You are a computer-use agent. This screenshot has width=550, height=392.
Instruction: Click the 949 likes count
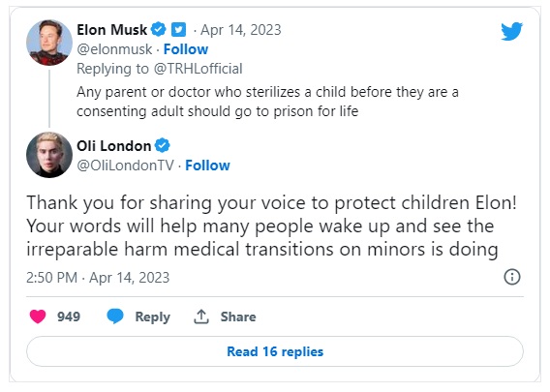69,317
